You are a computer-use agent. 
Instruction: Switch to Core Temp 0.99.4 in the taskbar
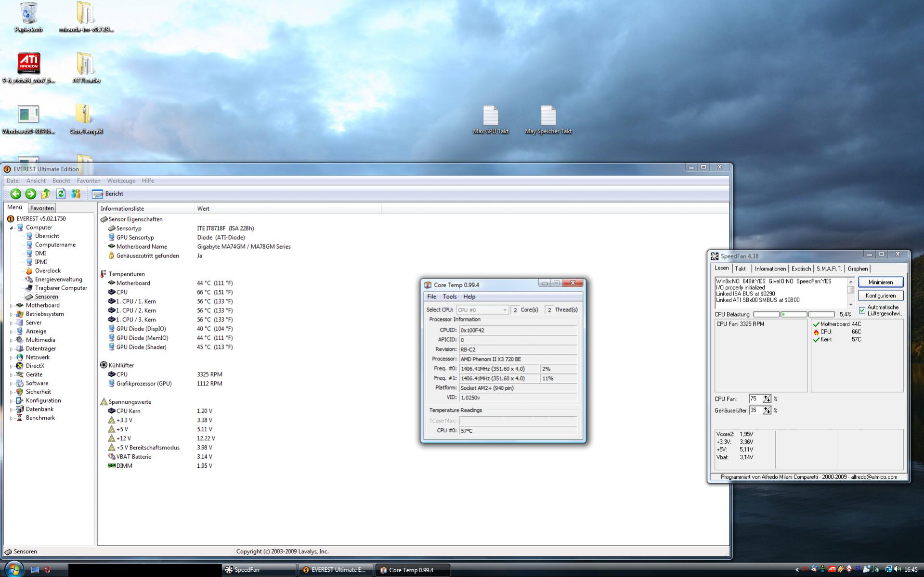pos(413,570)
